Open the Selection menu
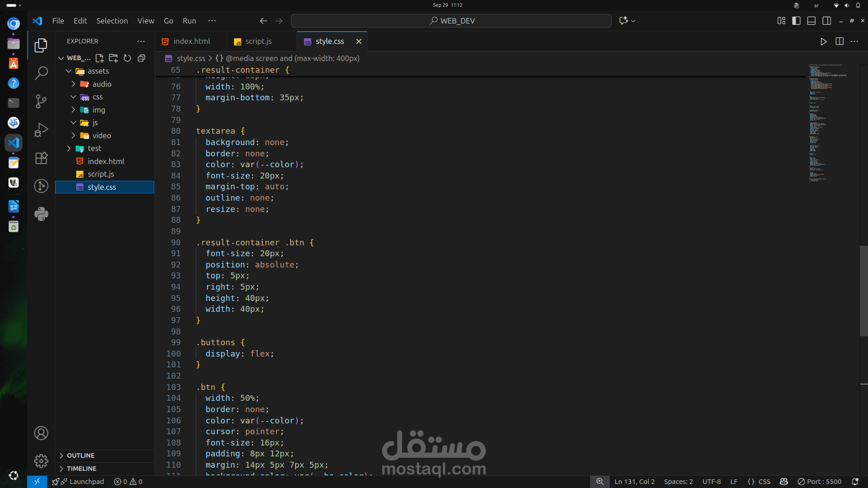Screen dimensions: 868x488 tap(112, 21)
